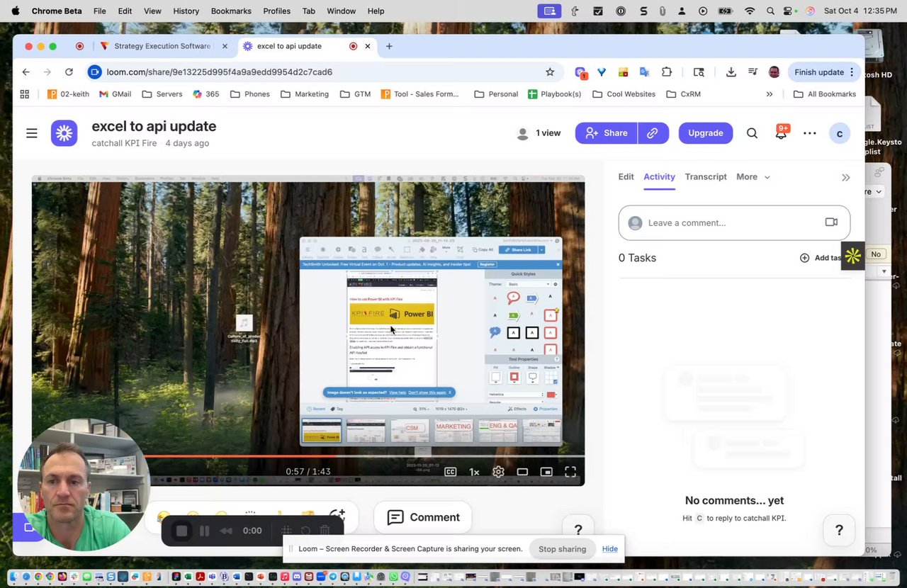Open the Apple menu
This screenshot has height=588, width=907.
[16, 11]
